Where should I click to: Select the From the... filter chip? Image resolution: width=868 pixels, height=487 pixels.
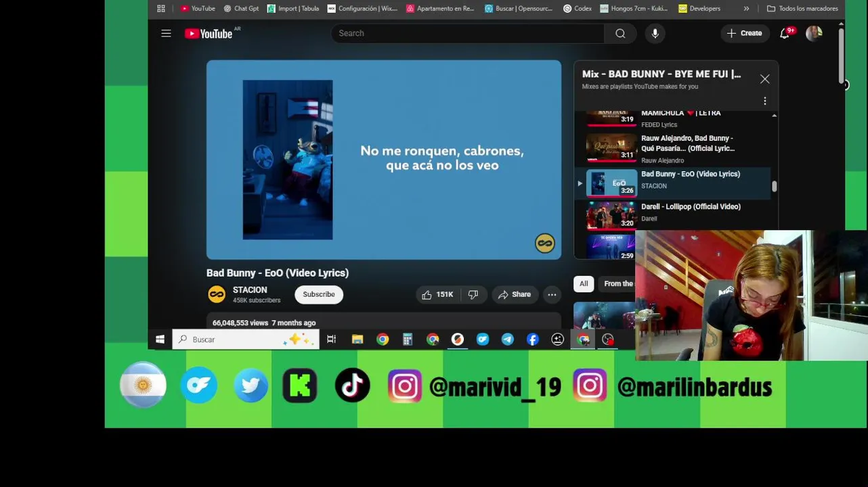click(x=617, y=283)
